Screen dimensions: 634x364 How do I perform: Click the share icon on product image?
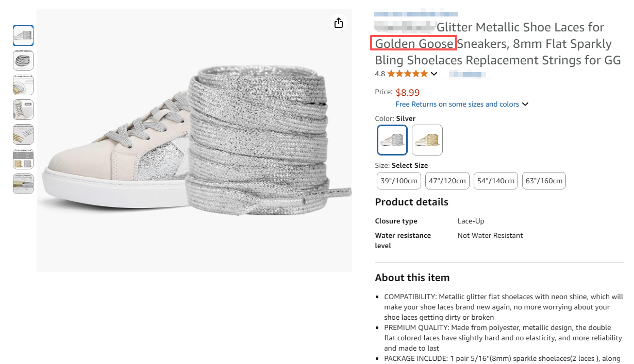pyautogui.click(x=338, y=23)
